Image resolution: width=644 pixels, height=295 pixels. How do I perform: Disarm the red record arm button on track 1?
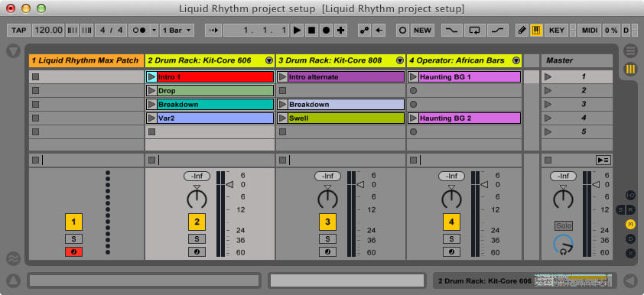coord(73,252)
